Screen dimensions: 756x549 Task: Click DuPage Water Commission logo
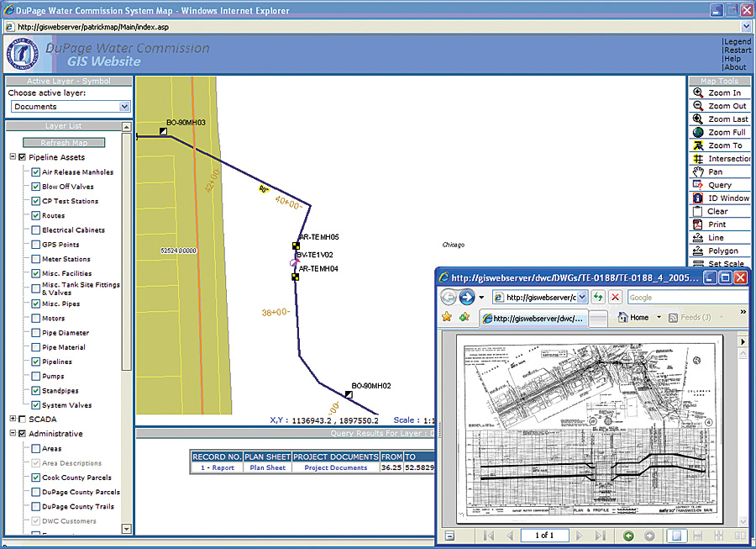point(23,54)
